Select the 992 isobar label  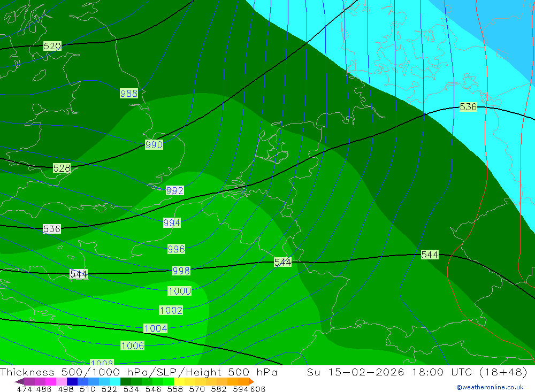click(175, 190)
